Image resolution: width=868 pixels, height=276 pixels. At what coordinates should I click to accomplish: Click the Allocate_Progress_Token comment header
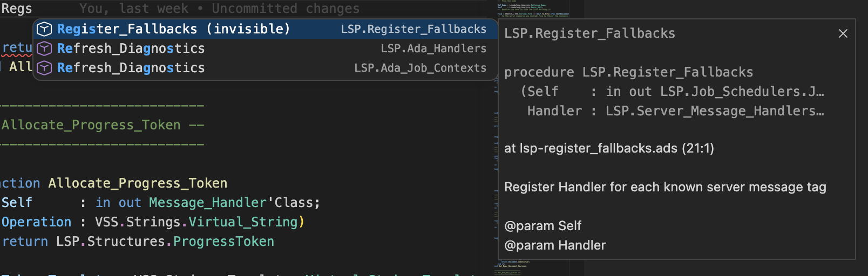(91, 125)
